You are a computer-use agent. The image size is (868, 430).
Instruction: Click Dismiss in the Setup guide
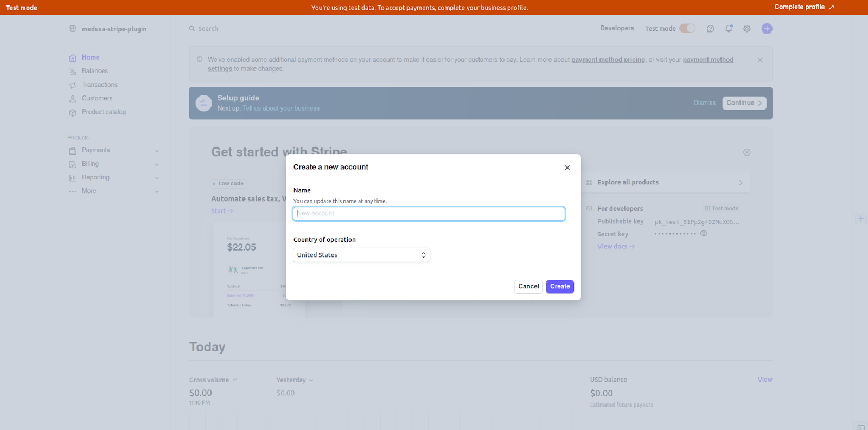pos(704,103)
